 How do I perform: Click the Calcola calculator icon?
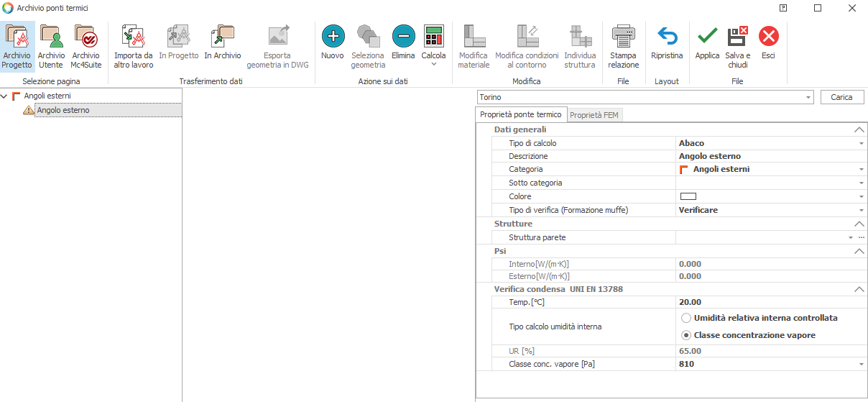coord(433,36)
